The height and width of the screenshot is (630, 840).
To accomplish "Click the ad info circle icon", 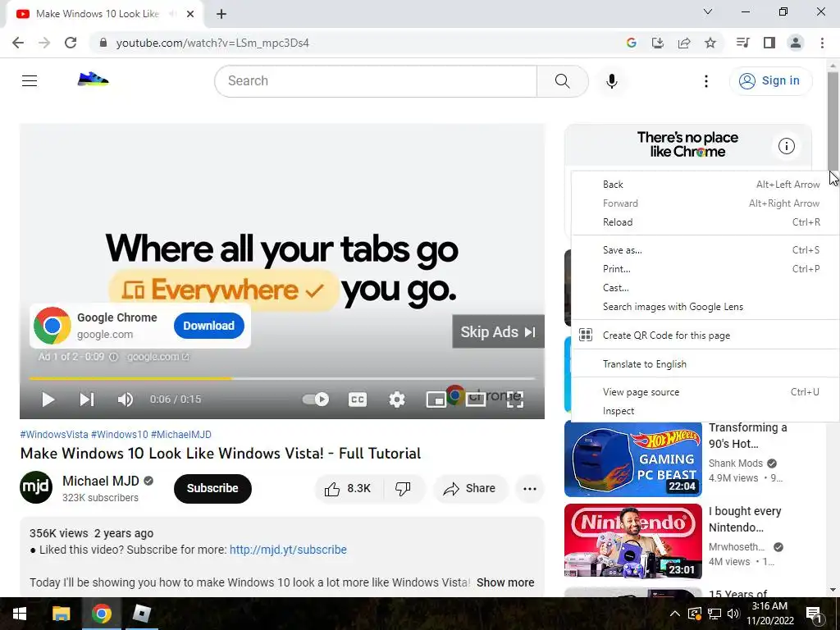I will (x=787, y=146).
